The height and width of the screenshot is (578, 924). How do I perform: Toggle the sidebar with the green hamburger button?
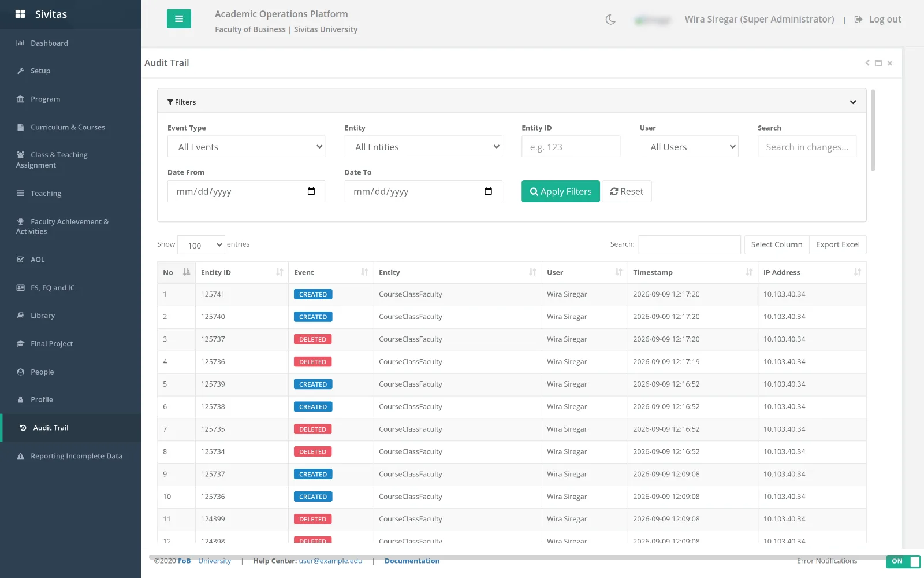pyautogui.click(x=179, y=18)
